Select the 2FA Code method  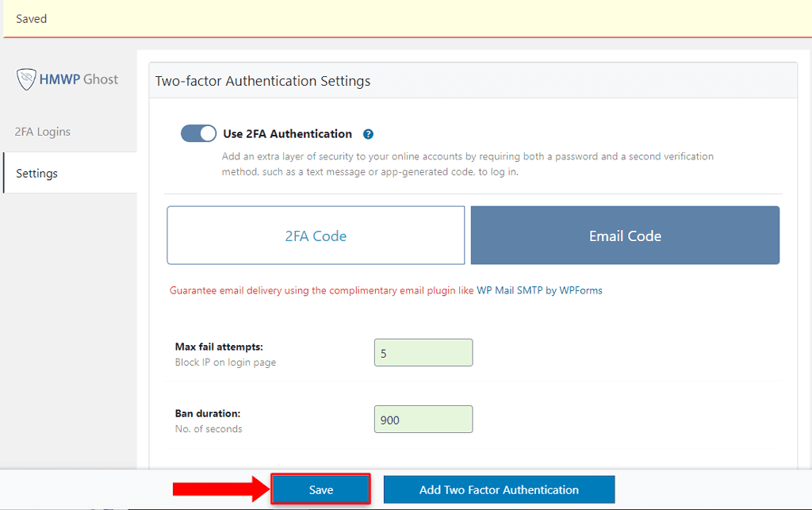(316, 236)
